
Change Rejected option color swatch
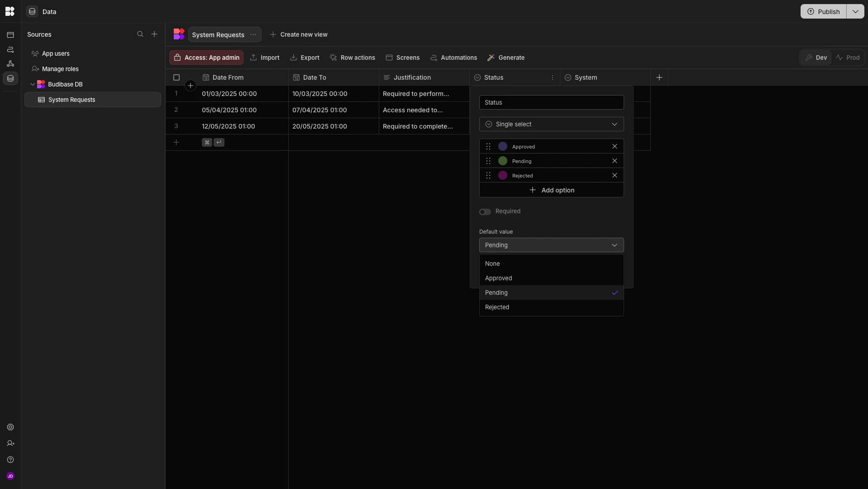pos(502,175)
